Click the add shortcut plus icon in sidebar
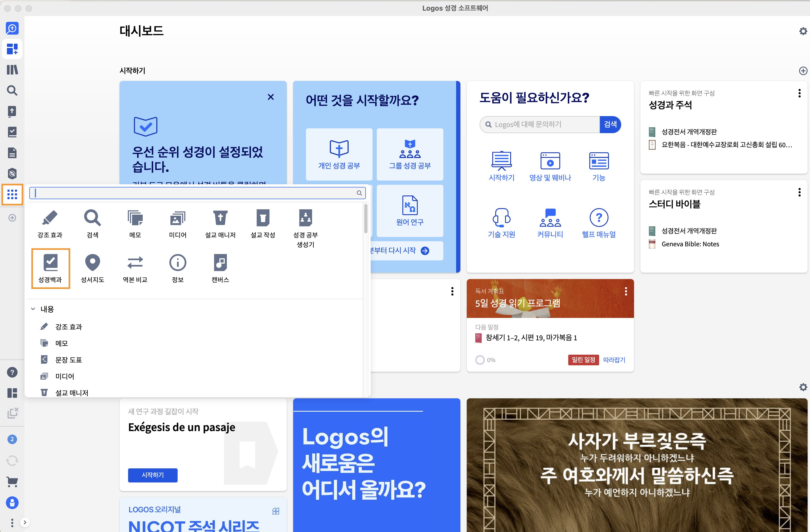 click(12, 218)
